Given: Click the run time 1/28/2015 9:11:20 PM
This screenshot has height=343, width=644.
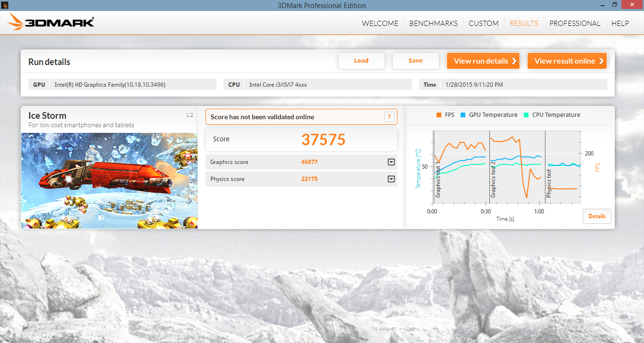Looking at the screenshot, I should (475, 85).
